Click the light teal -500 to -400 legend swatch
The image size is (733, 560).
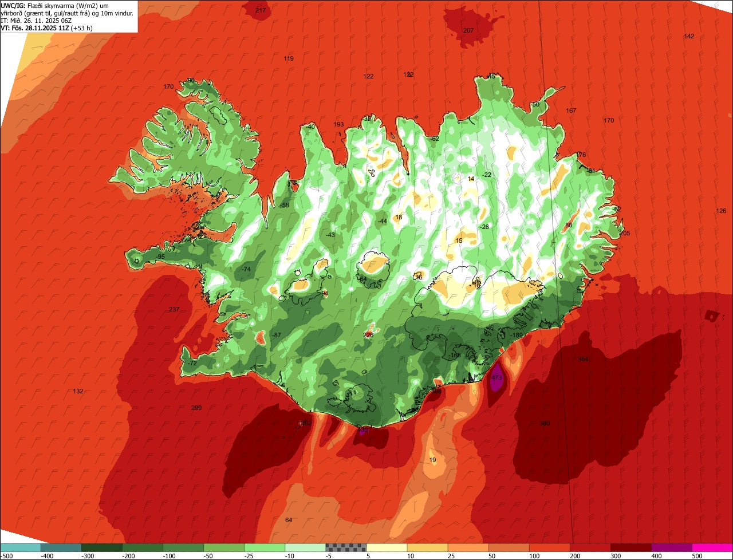tap(20, 547)
